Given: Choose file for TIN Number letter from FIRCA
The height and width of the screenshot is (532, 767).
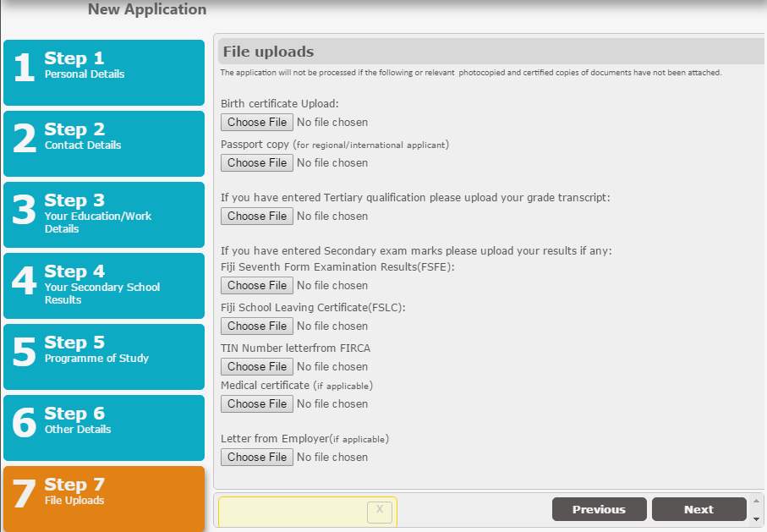Looking at the screenshot, I should 257,367.
